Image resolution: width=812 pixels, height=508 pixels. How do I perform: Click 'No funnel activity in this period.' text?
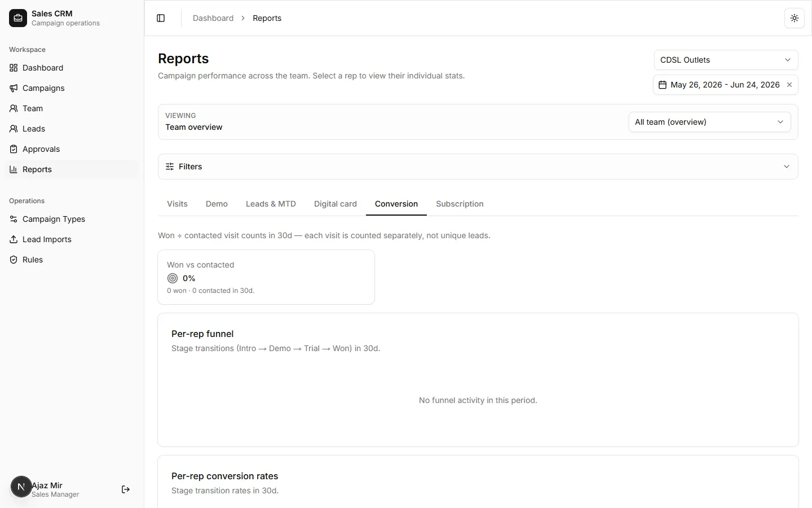pyautogui.click(x=478, y=400)
